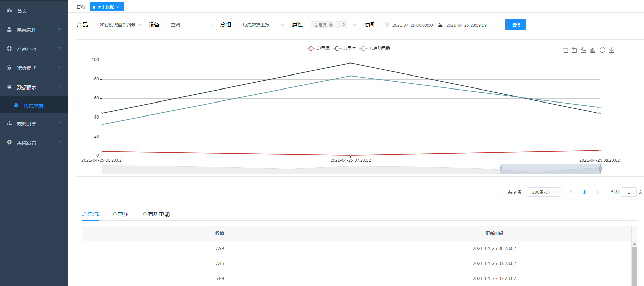Open the 属性 multi-select dropdown arrow
The width and height of the screenshot is (644, 286).
354,25
